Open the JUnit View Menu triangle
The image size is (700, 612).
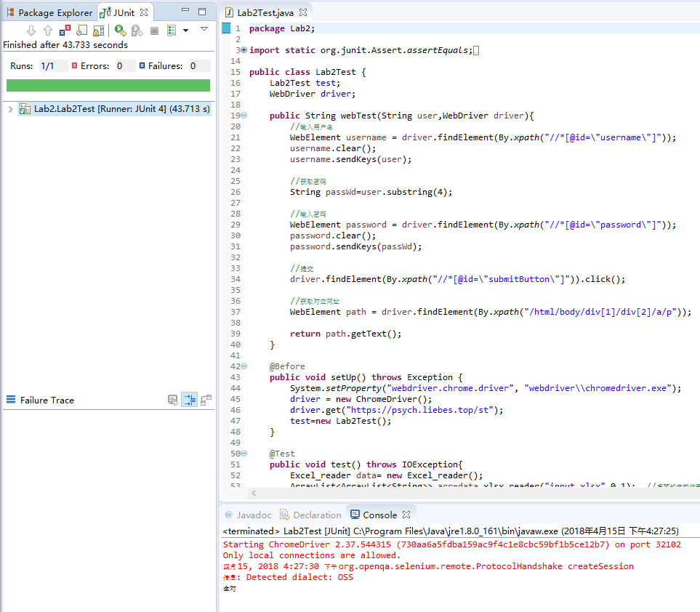[x=204, y=29]
